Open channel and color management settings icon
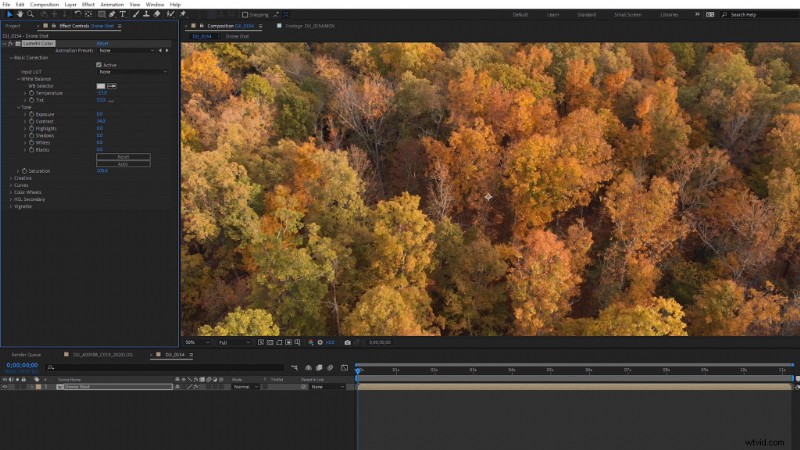Viewport: 800px width, 450px height. [x=311, y=342]
